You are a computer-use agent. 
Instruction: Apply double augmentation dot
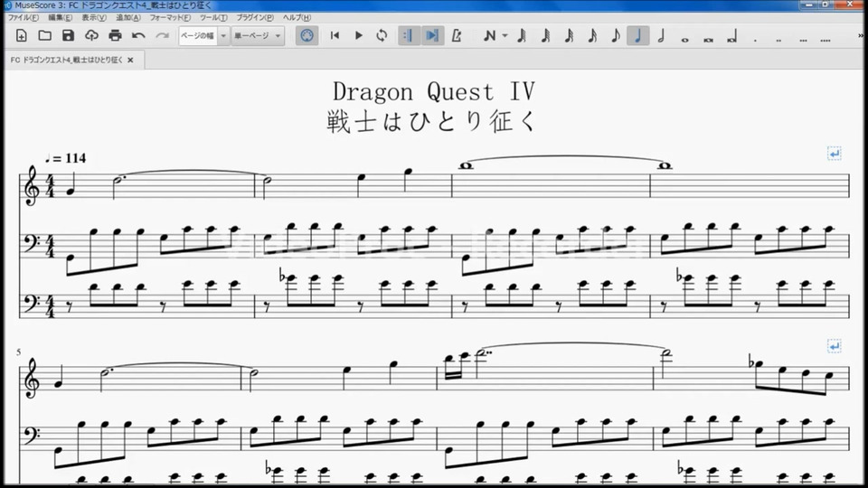pyautogui.click(x=778, y=39)
